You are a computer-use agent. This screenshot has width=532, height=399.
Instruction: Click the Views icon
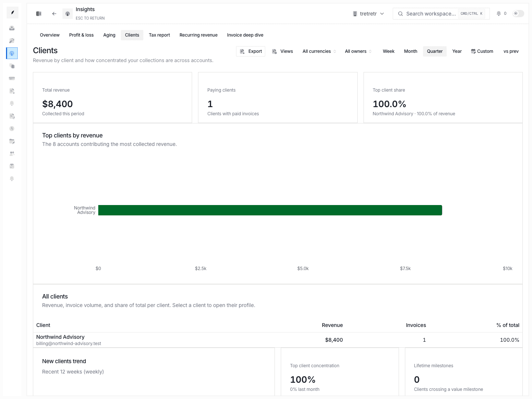click(274, 51)
